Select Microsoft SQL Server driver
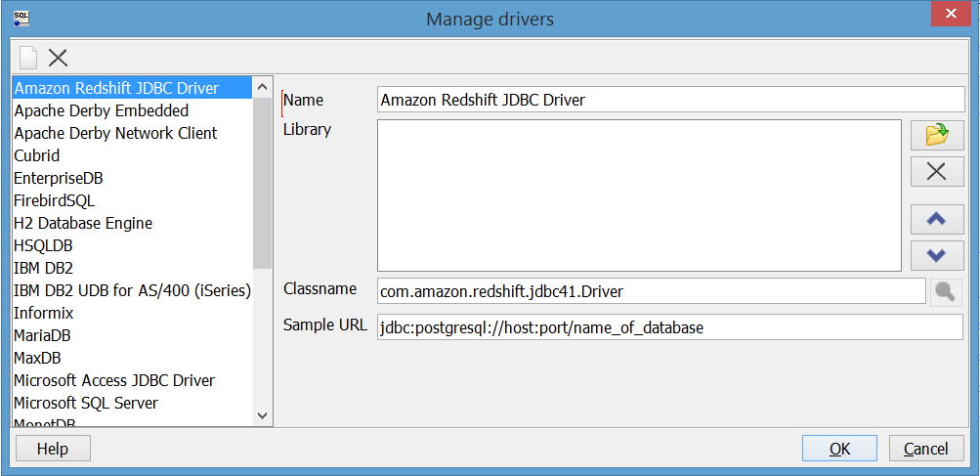The height and width of the screenshot is (476, 980). pyautogui.click(x=132, y=403)
